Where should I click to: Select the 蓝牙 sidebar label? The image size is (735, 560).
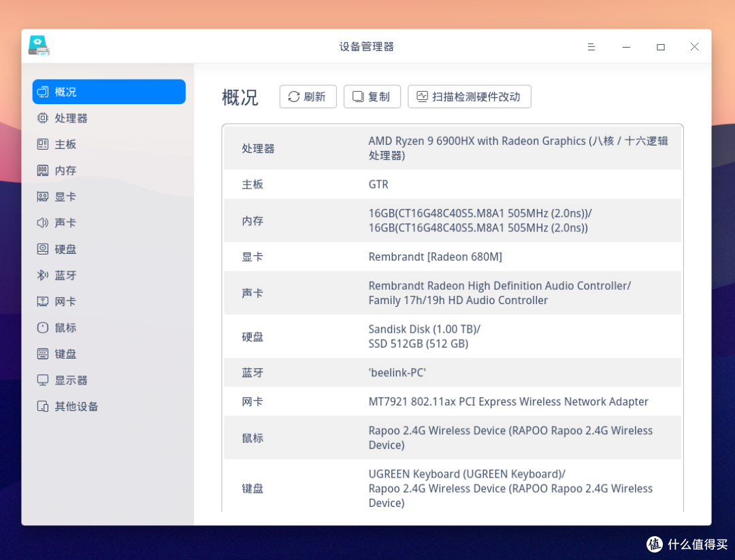pyautogui.click(x=65, y=275)
